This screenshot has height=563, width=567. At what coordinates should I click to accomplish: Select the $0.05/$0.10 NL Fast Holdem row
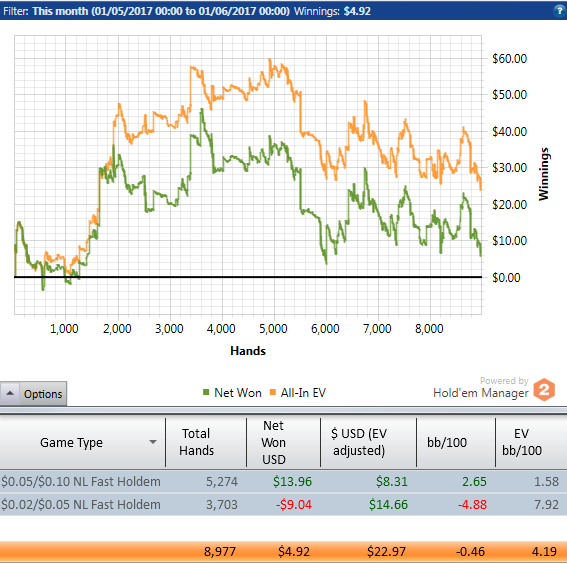tap(284, 481)
